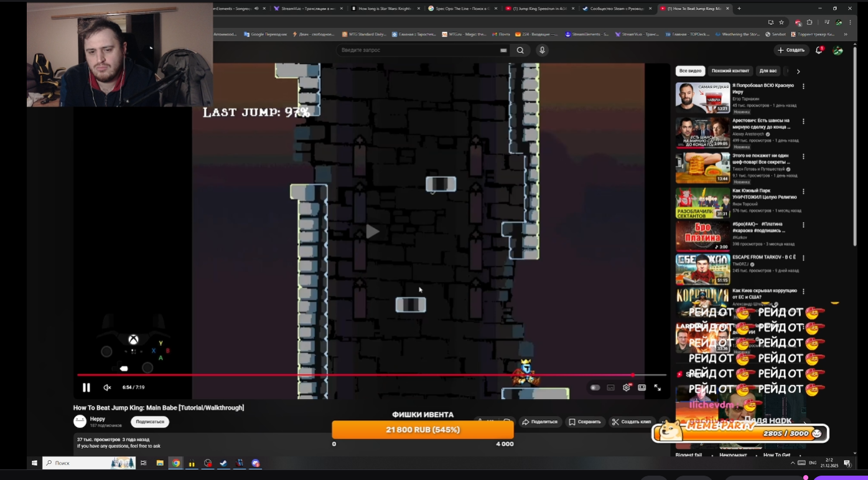Select the "Похожий контент" filter chip
Image resolution: width=868 pixels, height=480 pixels.
click(x=730, y=71)
